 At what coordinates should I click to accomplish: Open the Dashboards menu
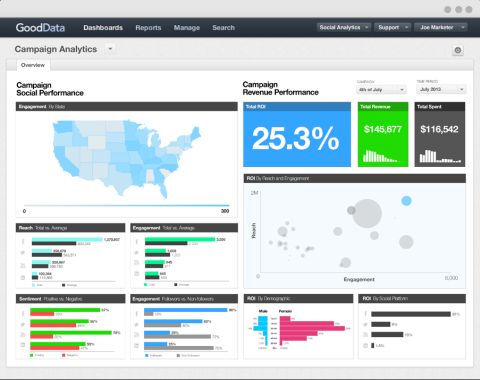click(103, 28)
